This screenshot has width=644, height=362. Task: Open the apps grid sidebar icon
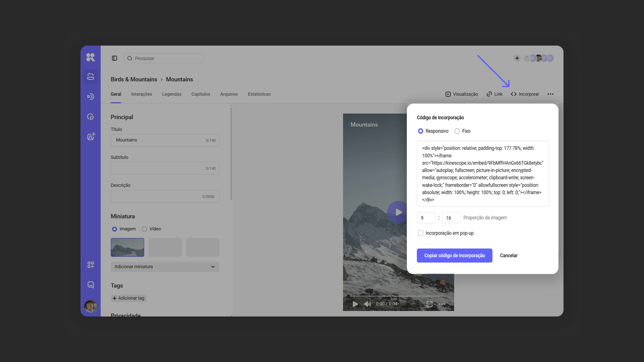click(x=91, y=265)
